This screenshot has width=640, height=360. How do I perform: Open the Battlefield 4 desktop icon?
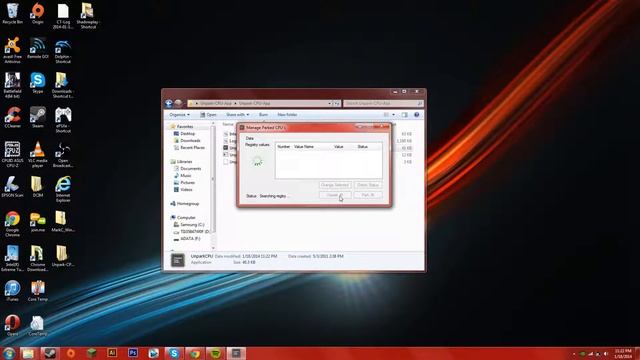13,85
